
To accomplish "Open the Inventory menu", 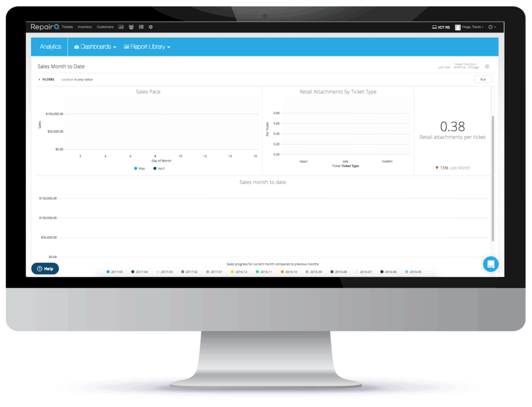I will tap(85, 27).
